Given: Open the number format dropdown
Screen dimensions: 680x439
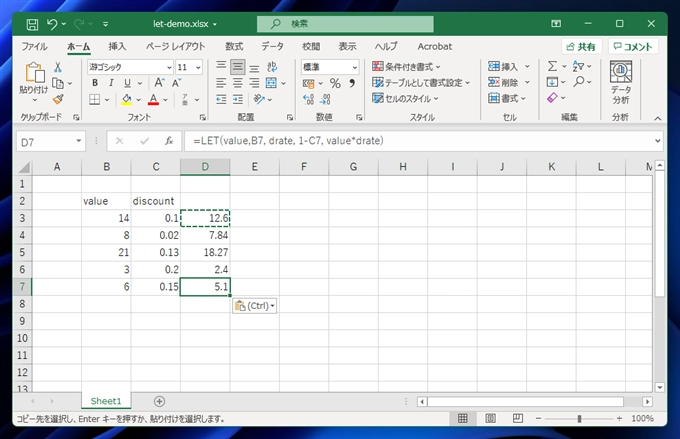Looking at the screenshot, I should click(x=355, y=67).
